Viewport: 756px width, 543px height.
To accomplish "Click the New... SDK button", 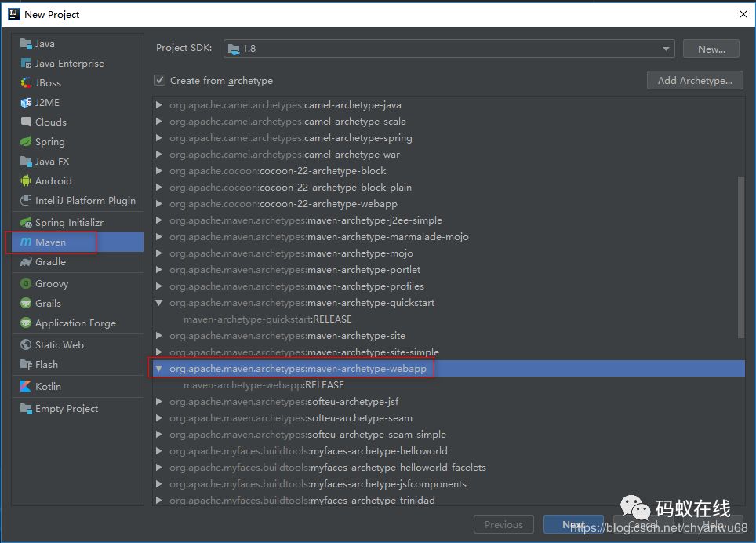I will coord(711,49).
